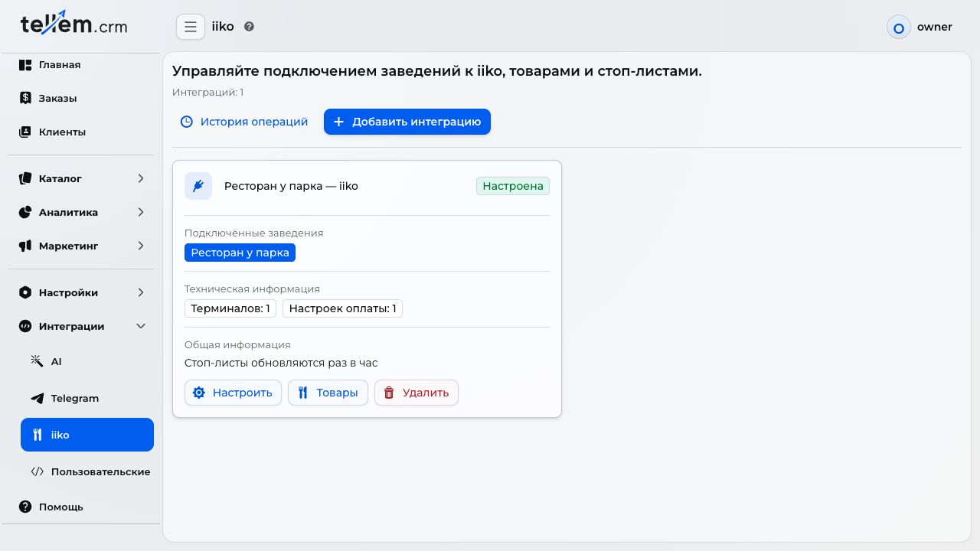980x551 pixels.
Task: Click the Маркетинг megaphone icon
Action: (25, 246)
